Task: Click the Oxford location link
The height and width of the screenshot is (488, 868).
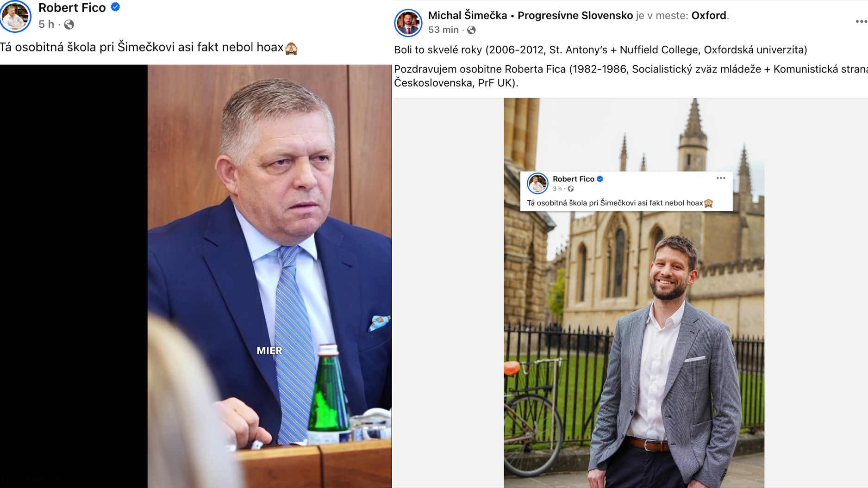Action: point(709,15)
